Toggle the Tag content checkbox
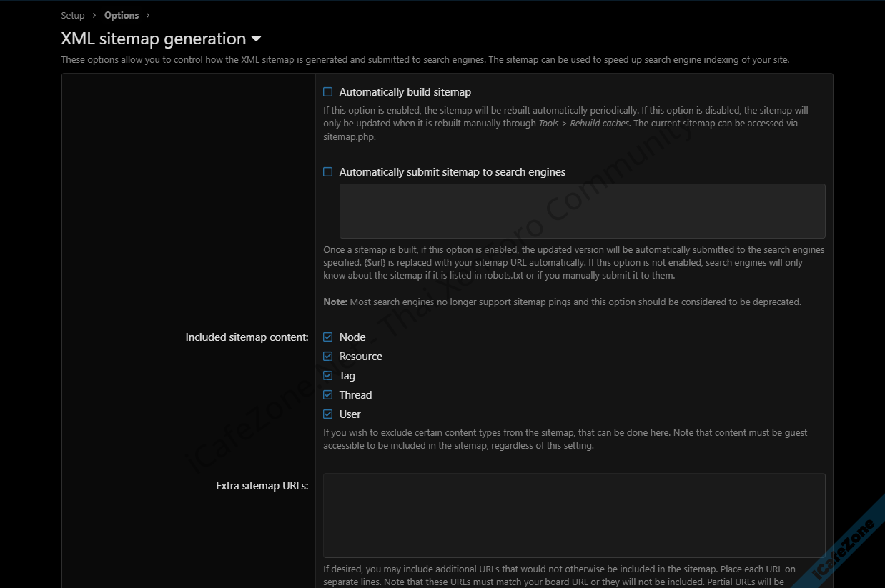The height and width of the screenshot is (588, 885). (x=328, y=376)
